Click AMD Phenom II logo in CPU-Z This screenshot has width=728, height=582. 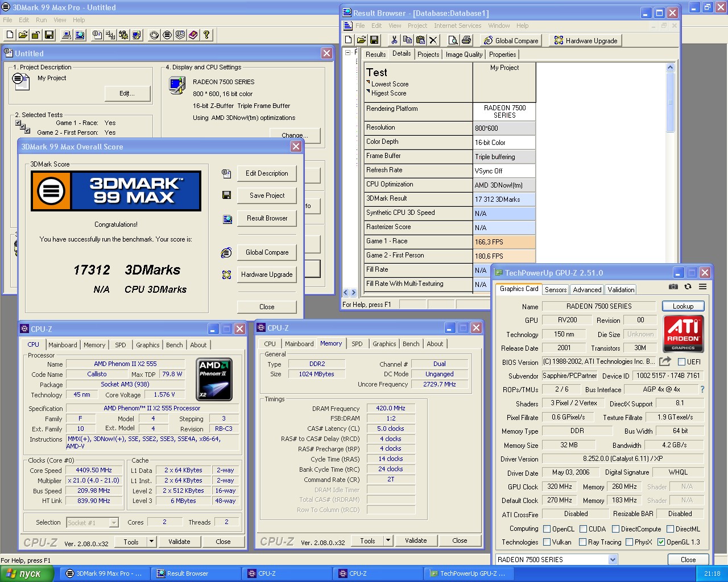coord(214,379)
